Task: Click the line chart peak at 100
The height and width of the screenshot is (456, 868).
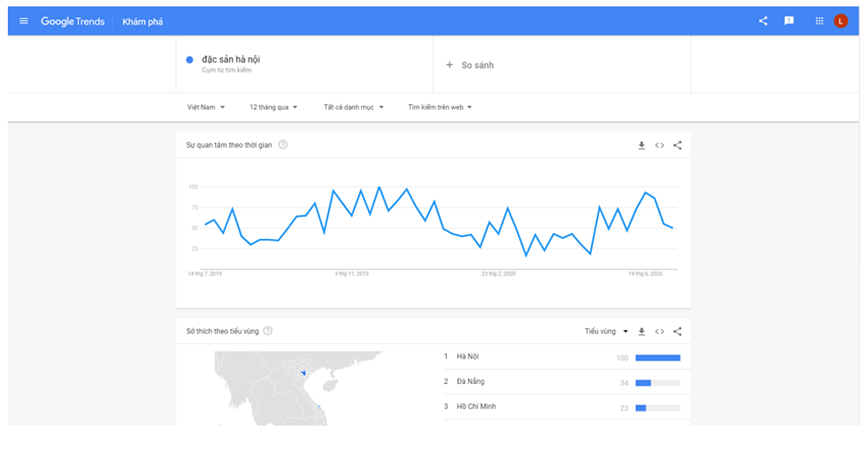Action: 379,188
